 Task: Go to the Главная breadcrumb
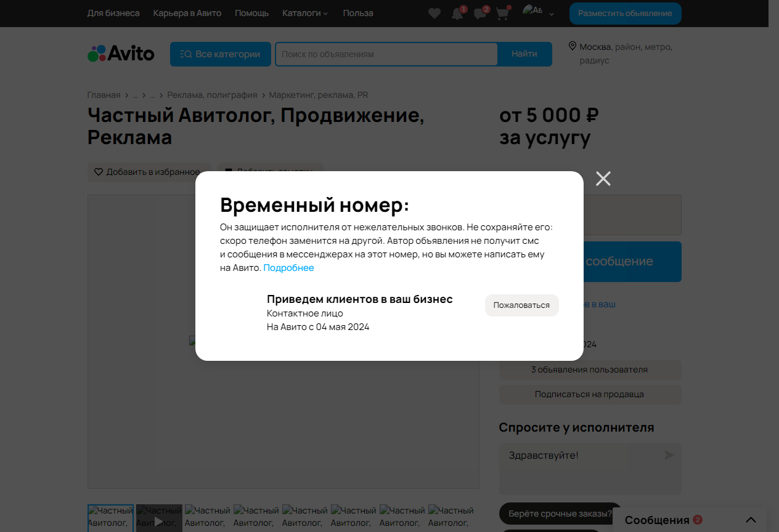[104, 95]
